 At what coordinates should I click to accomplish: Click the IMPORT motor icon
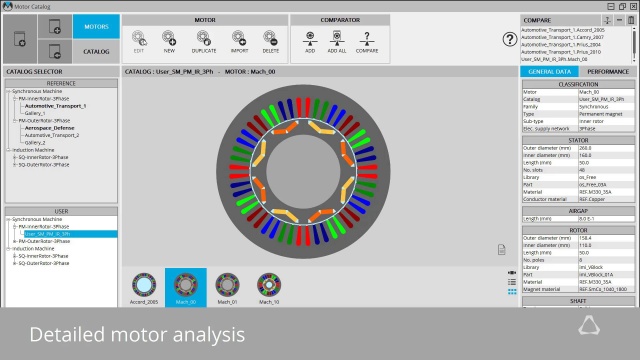click(239, 42)
